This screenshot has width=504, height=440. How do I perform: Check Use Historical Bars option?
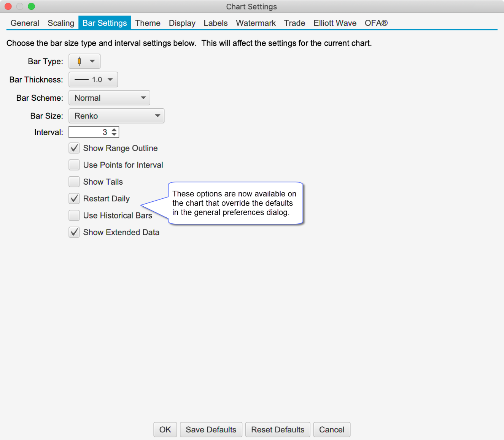click(x=74, y=215)
